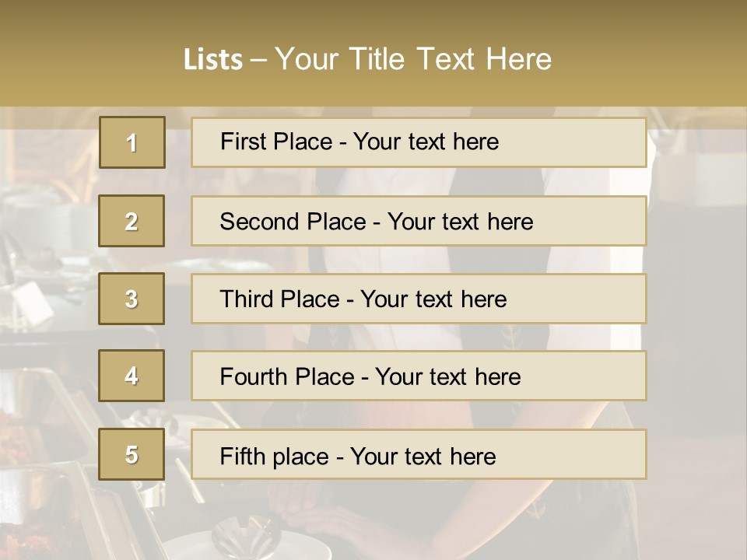Select the white place card on left
Image resolution: width=747 pixels, height=560 pixels.
(33, 302)
